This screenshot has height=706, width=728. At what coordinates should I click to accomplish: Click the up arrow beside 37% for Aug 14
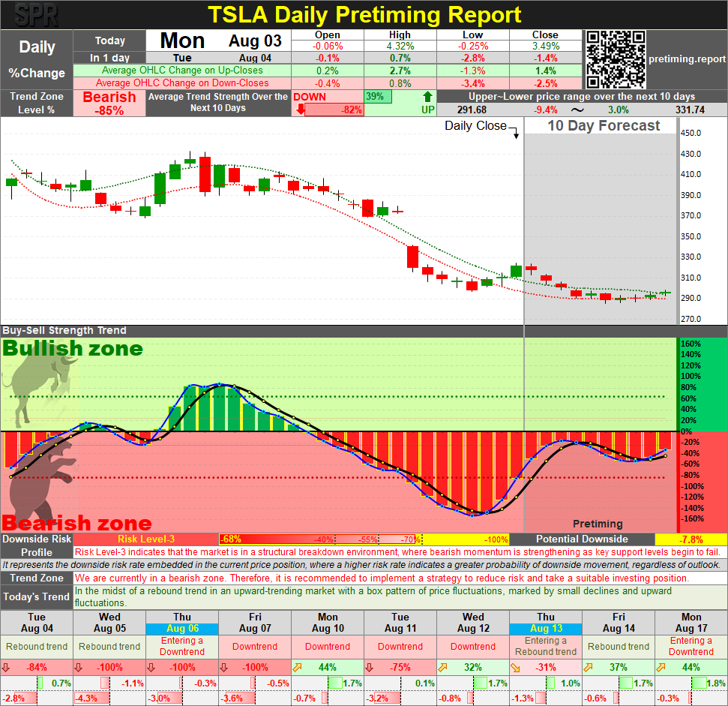point(588,668)
